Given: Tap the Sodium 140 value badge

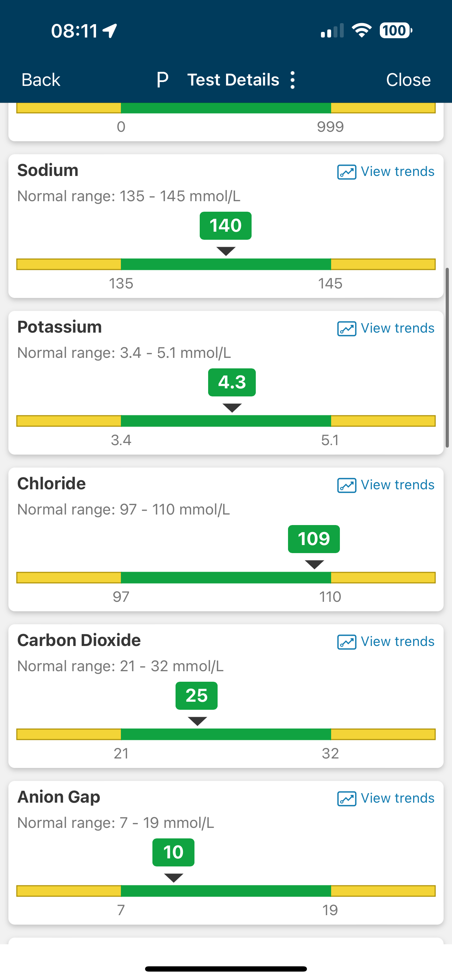Looking at the screenshot, I should pos(226,226).
